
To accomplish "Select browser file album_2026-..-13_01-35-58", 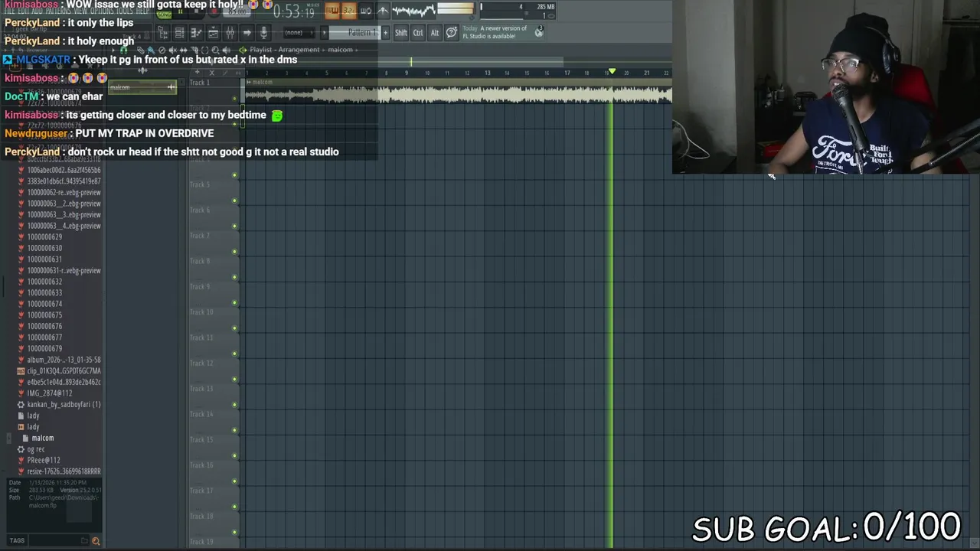I will pos(64,360).
